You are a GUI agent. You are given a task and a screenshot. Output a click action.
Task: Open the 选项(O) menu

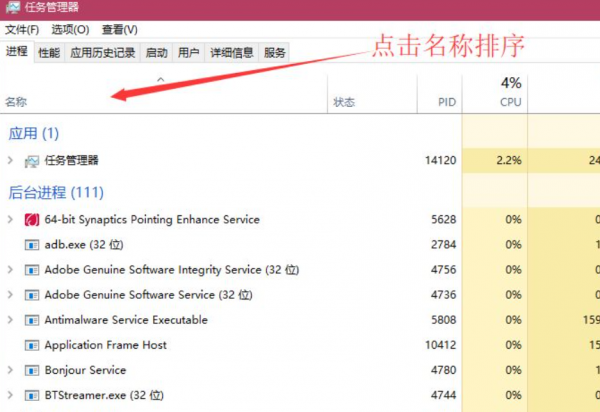tap(70, 29)
